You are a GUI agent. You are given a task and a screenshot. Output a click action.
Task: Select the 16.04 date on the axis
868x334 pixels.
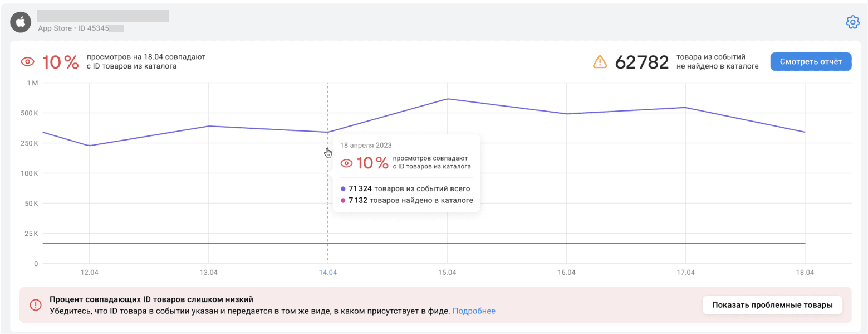point(566,273)
